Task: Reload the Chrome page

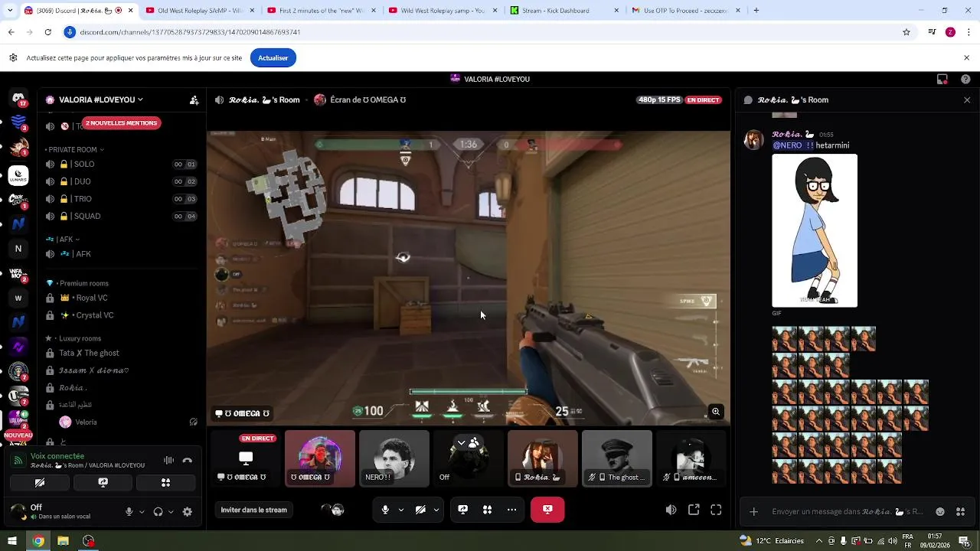Action: pos(47,32)
